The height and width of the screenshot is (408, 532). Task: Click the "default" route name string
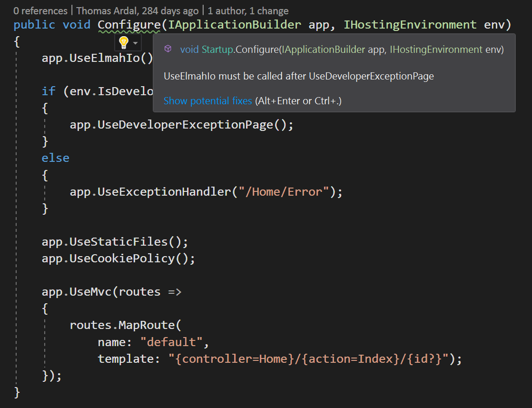[x=171, y=342]
